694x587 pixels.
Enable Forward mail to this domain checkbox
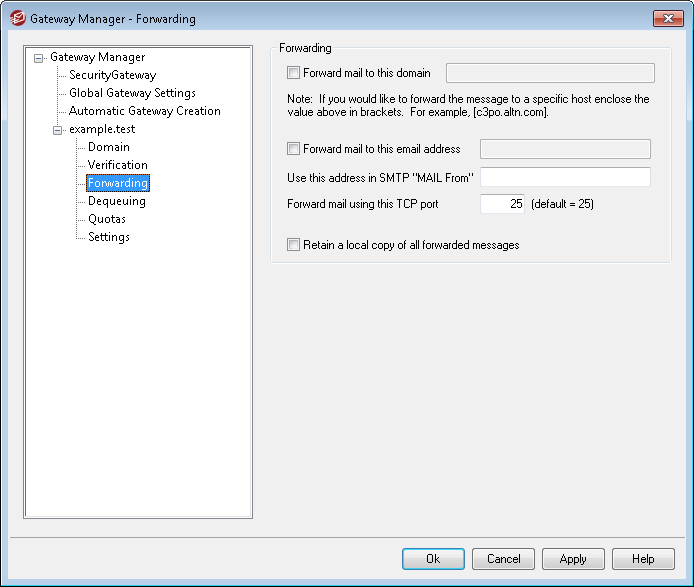tap(293, 73)
